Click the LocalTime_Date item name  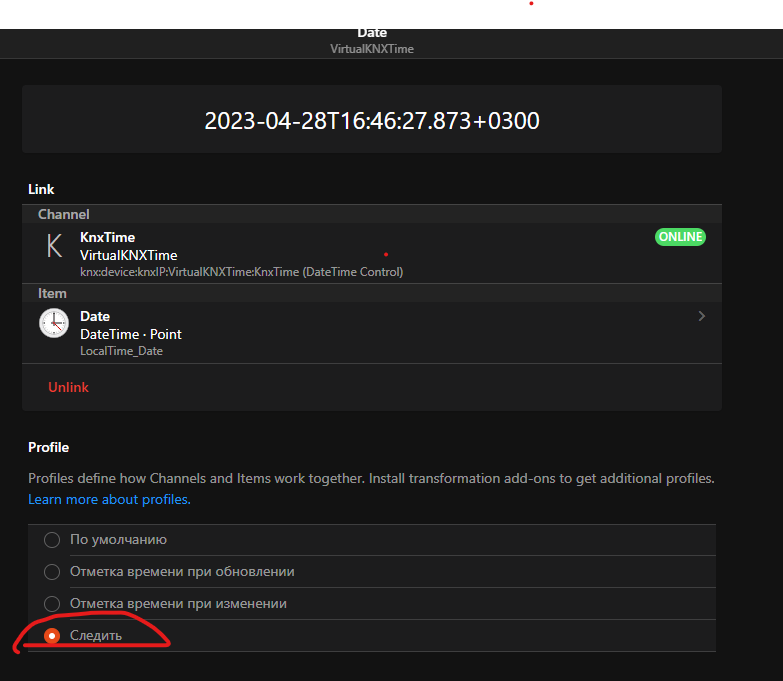pyautogui.click(x=121, y=351)
